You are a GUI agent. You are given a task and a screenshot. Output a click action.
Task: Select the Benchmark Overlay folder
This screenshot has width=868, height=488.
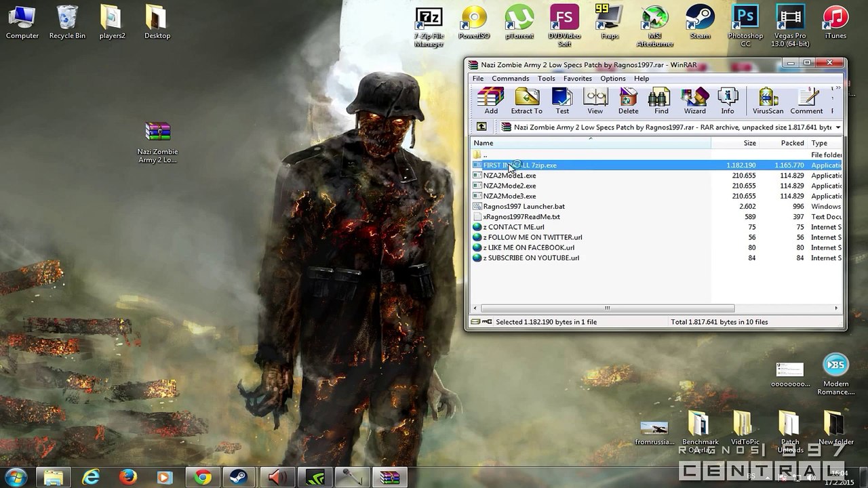tap(700, 432)
